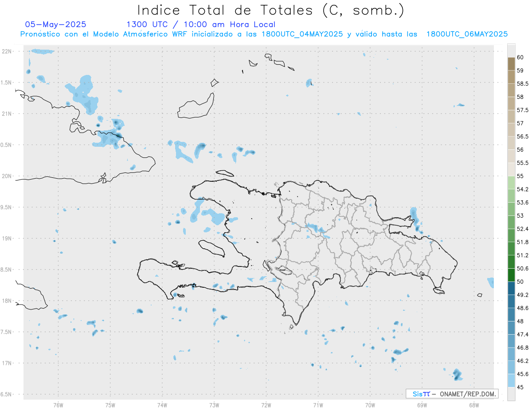Pick the dark blue legend swatch between 49.2 and 50
The width and height of the screenshot is (532, 411).
(511, 288)
